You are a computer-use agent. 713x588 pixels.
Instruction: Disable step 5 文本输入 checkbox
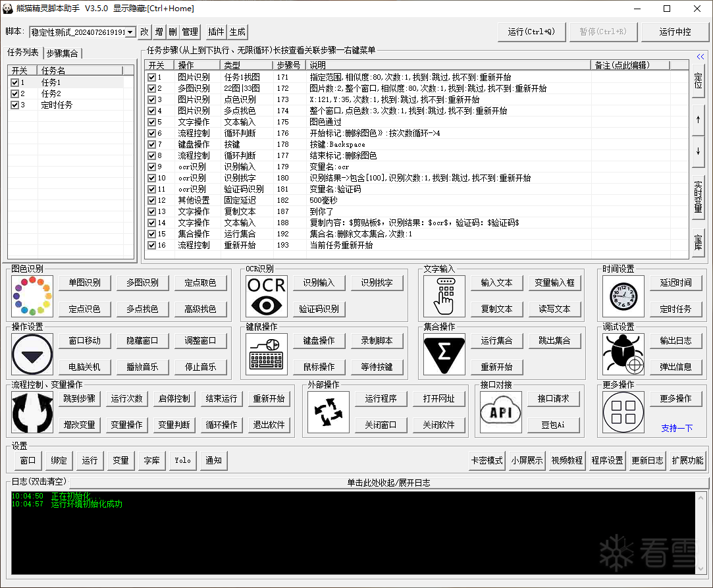point(152,122)
